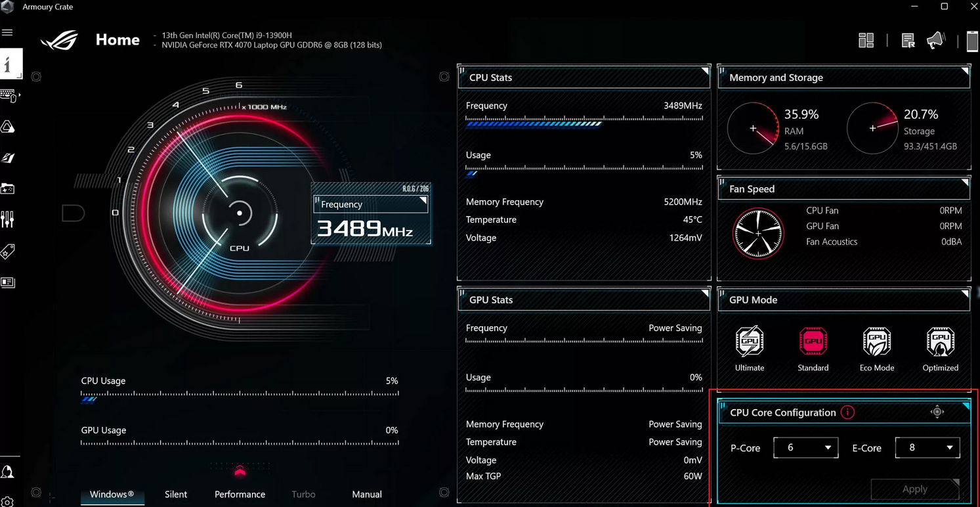Switch to the Windows® operating mode
The width and height of the screenshot is (980, 507).
pyautogui.click(x=112, y=495)
